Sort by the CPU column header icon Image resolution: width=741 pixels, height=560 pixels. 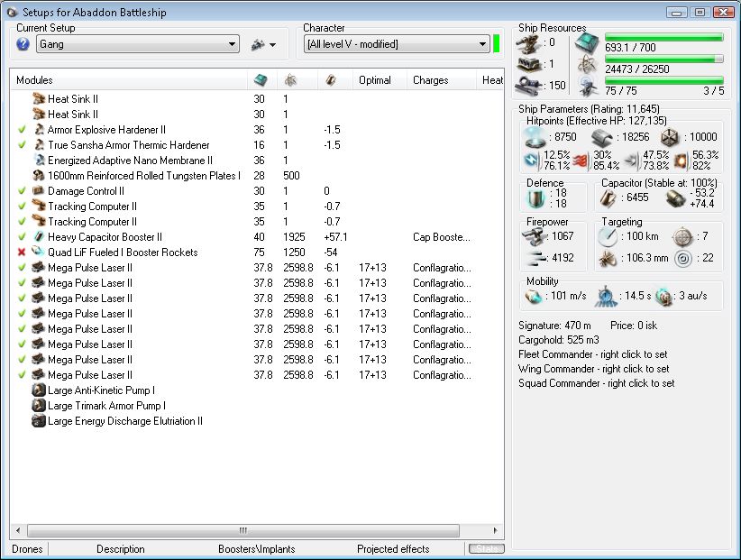[261, 80]
